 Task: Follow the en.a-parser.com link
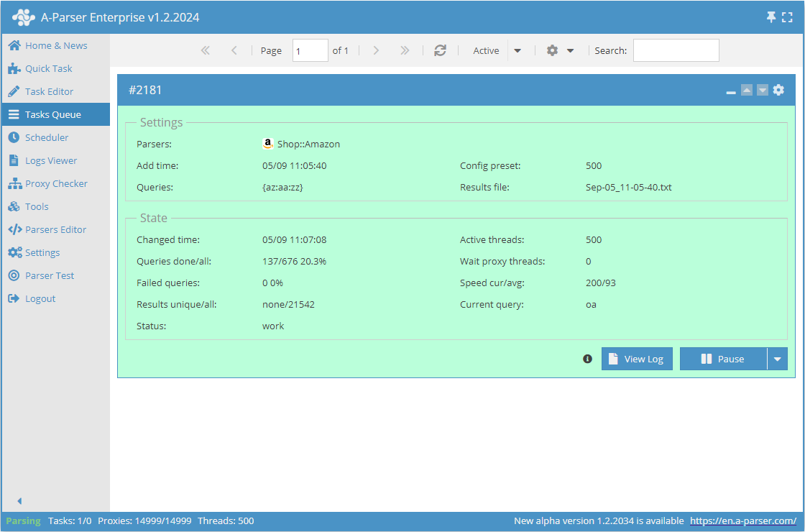pos(742,520)
